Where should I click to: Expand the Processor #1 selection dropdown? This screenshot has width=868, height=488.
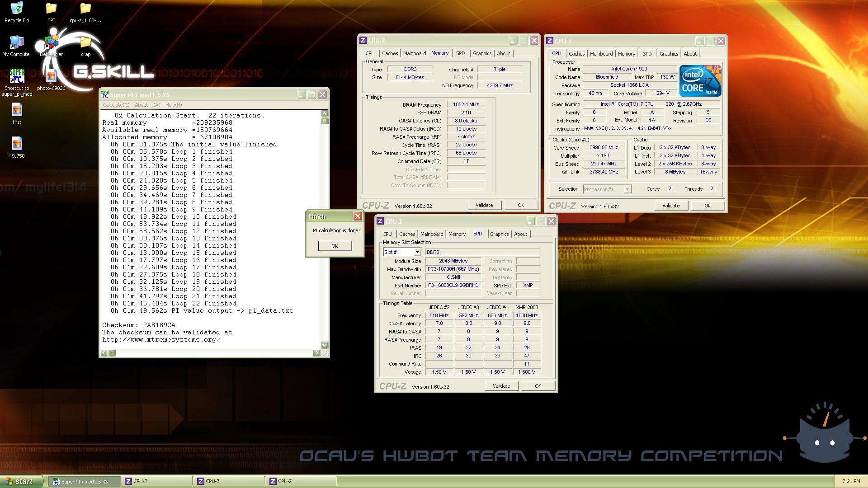point(627,189)
